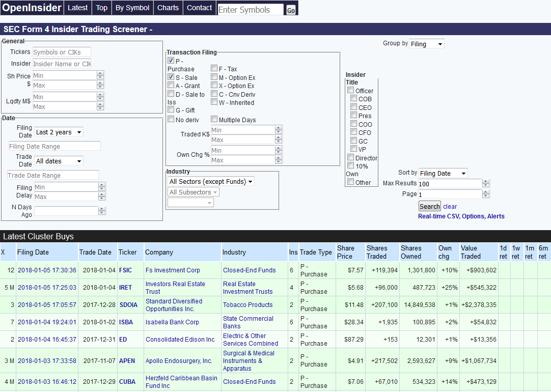
Task: Open the empty dropdown below All Subsectors
Action: click(190, 203)
